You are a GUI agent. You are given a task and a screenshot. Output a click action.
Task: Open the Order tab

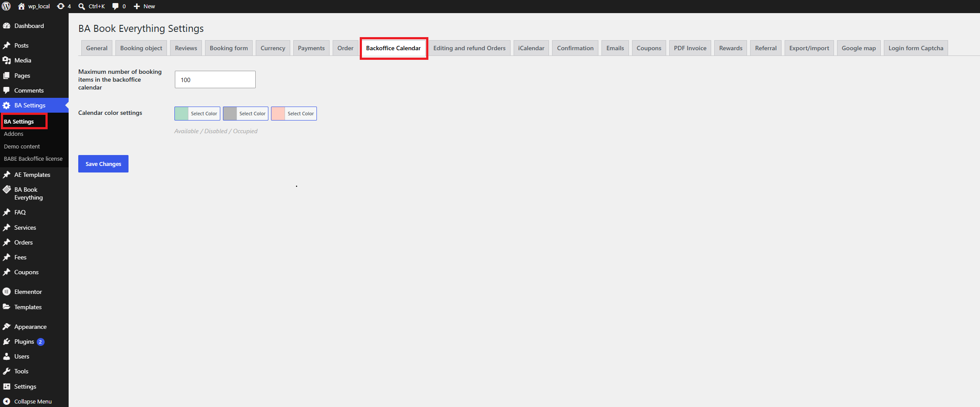pyautogui.click(x=345, y=48)
